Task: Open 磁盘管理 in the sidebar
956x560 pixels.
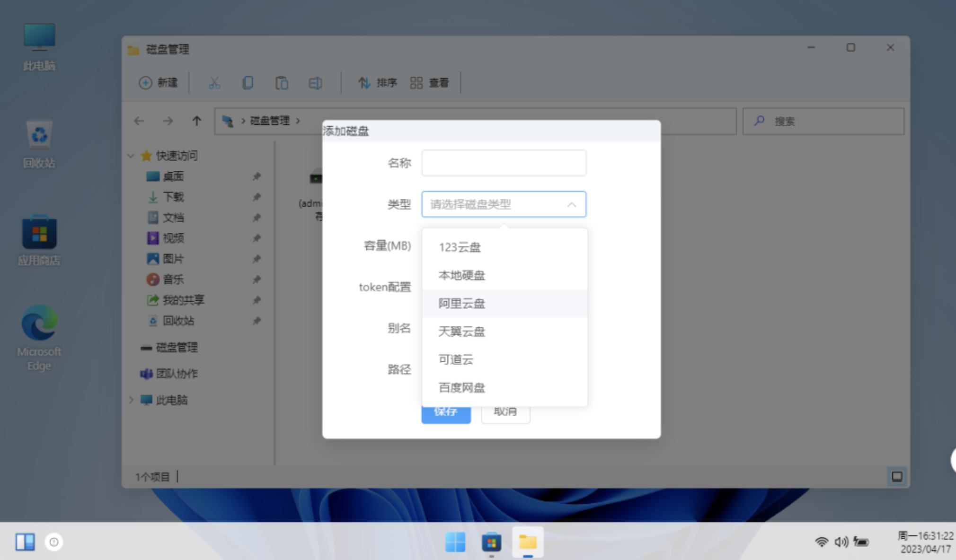Action: [176, 348]
